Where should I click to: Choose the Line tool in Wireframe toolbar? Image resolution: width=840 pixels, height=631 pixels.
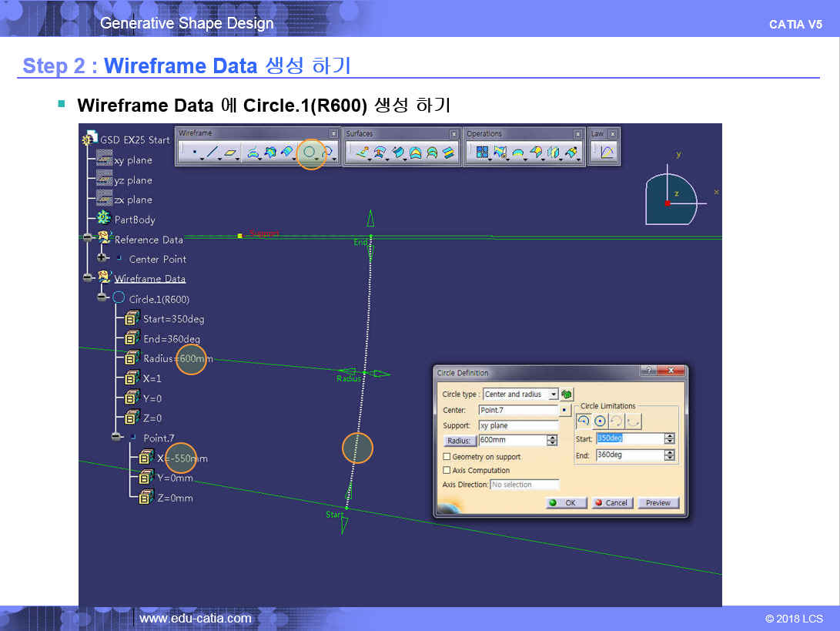(212, 153)
